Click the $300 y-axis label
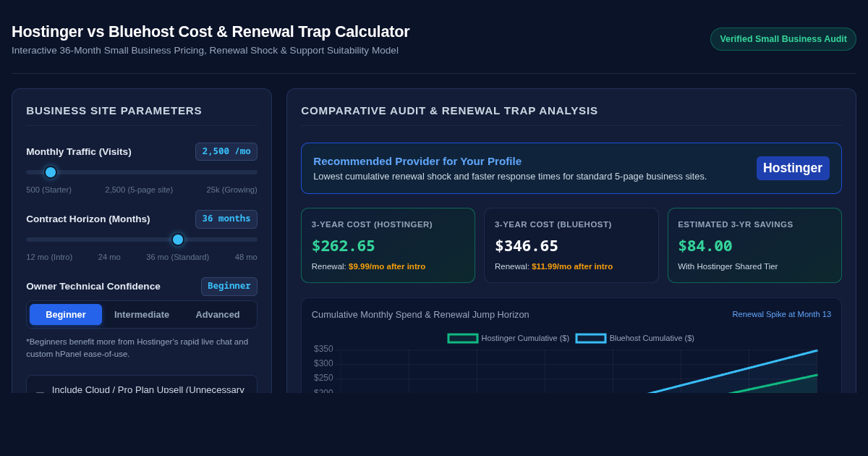 coord(323,363)
